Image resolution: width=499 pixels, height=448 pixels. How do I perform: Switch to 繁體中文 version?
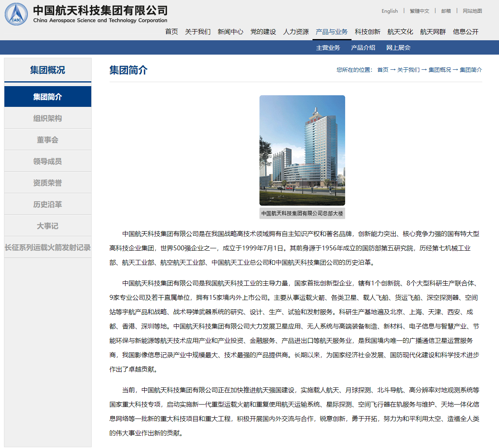(419, 11)
